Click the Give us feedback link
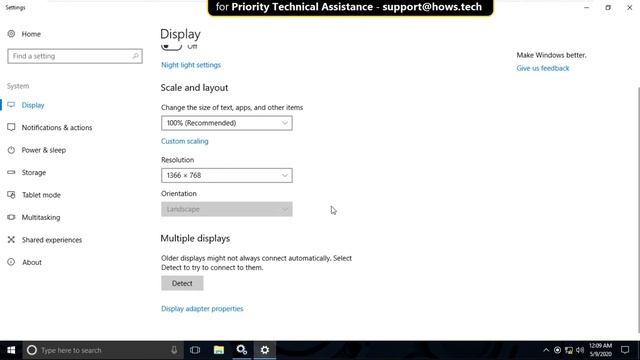 (x=542, y=68)
